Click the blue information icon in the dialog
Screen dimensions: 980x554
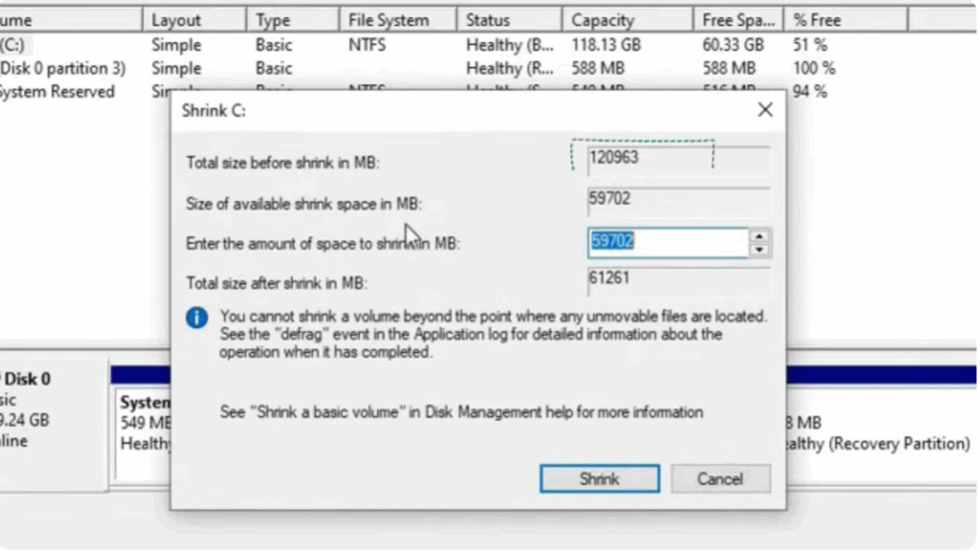[196, 318]
